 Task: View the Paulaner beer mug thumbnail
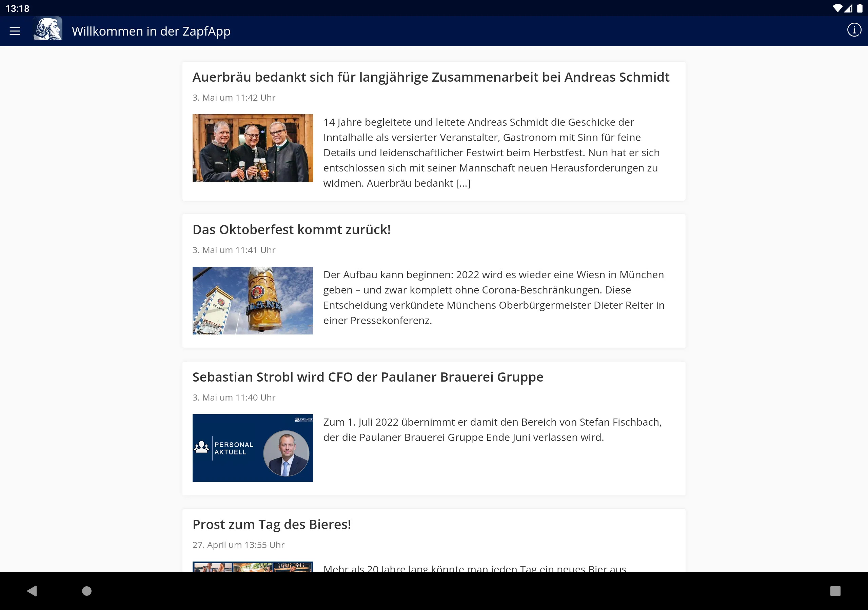point(253,301)
